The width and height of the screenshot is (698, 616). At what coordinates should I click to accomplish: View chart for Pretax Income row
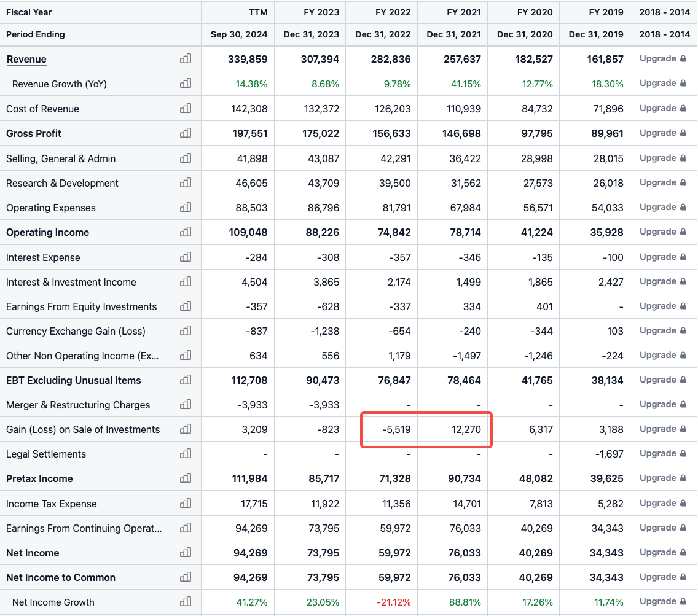tap(185, 478)
